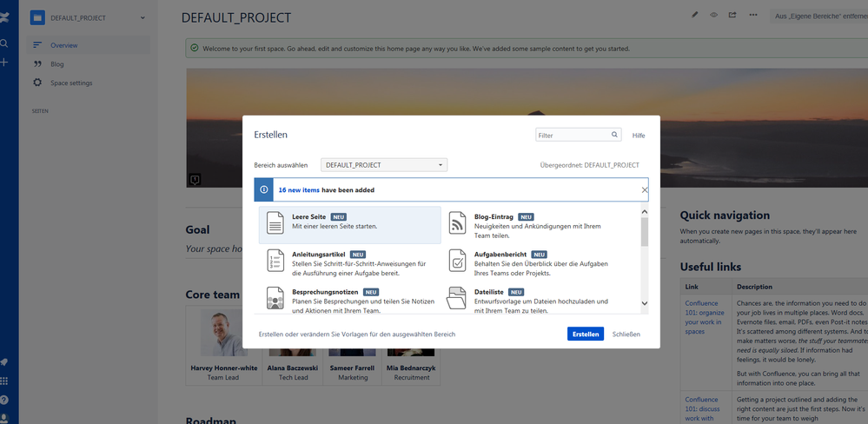This screenshot has height=424, width=868.
Task: Select the Anleitungsartikel template
Action: click(x=350, y=262)
